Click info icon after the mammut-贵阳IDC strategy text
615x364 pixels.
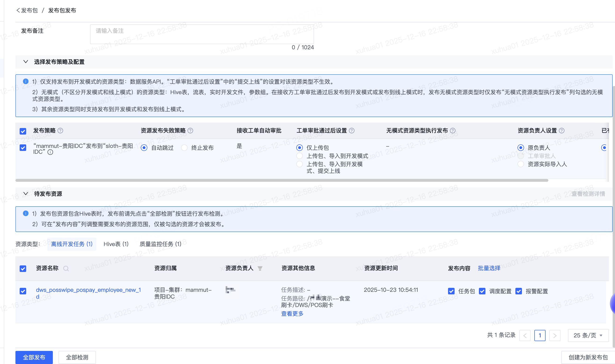click(50, 152)
